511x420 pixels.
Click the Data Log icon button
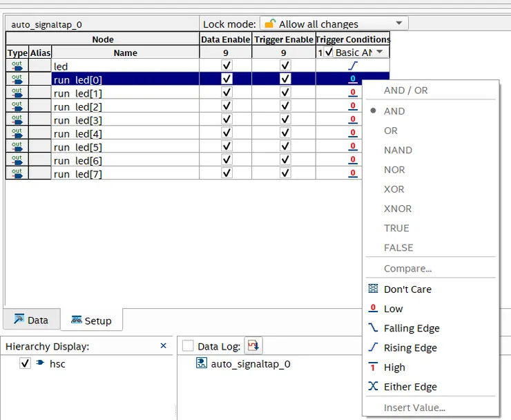(x=253, y=346)
